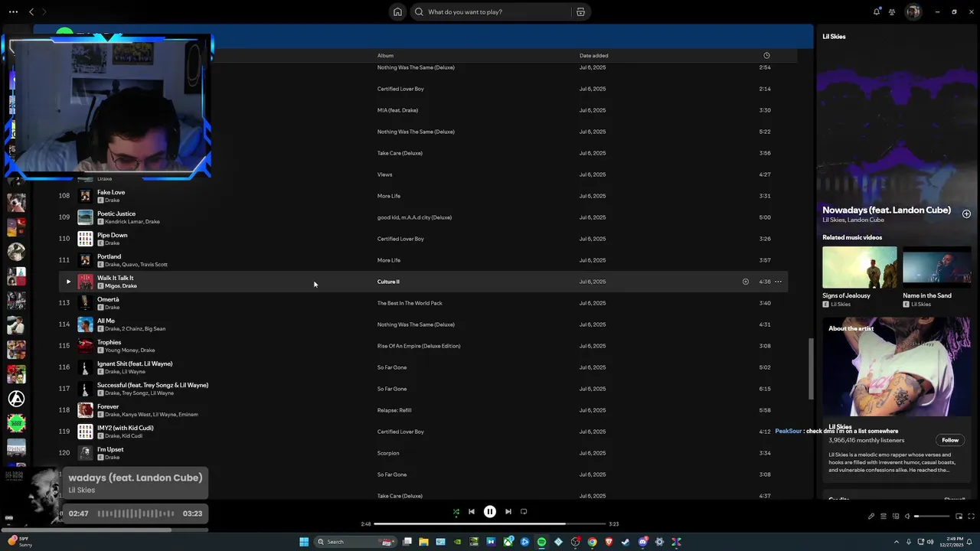
Task: Open the profile avatar menu
Action: tap(913, 11)
